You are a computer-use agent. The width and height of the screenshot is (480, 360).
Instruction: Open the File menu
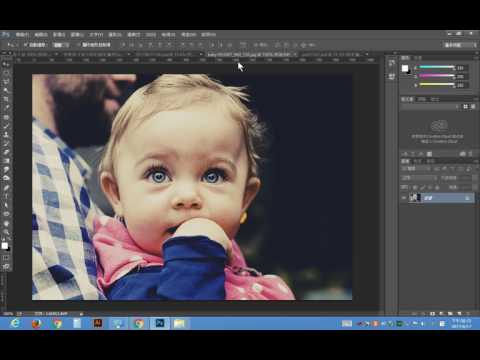click(22, 34)
